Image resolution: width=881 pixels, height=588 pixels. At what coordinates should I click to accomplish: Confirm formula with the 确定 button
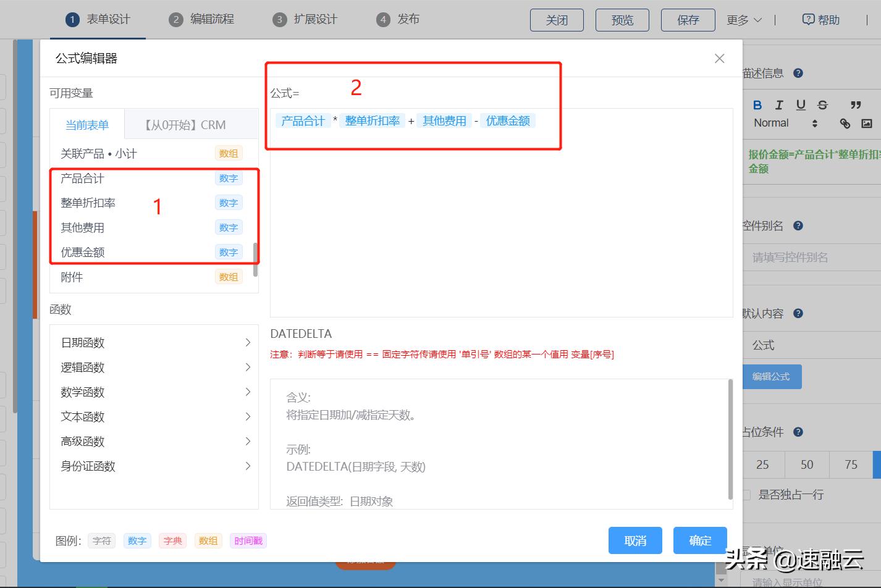(699, 540)
